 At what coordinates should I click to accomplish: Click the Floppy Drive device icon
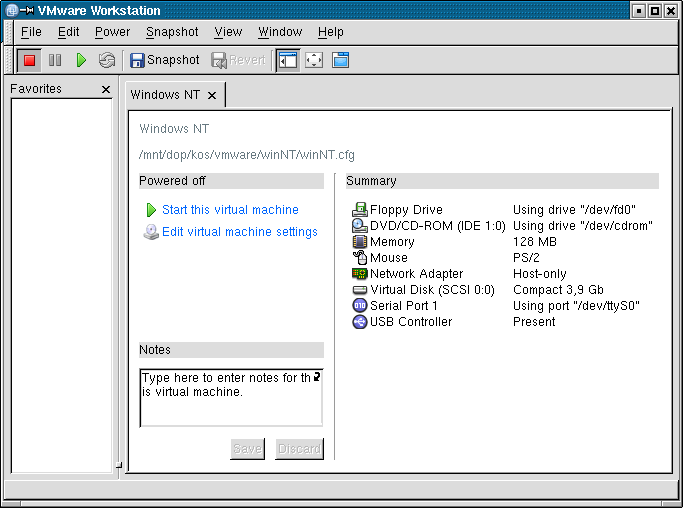click(x=360, y=210)
